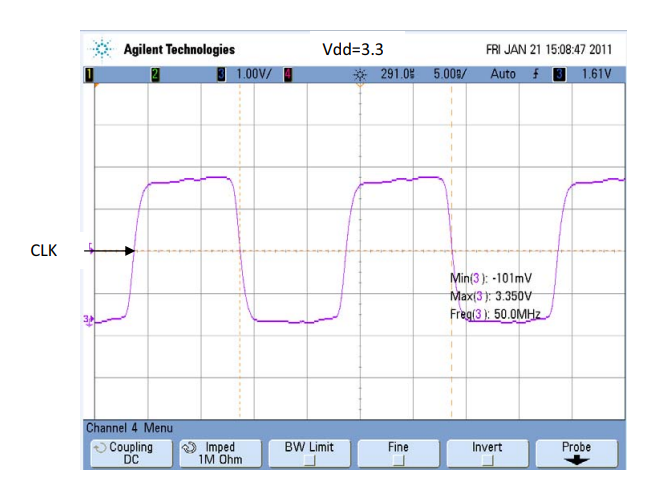Select the channel 1 indicator
Screen dimensions: 665x482
tap(89, 74)
